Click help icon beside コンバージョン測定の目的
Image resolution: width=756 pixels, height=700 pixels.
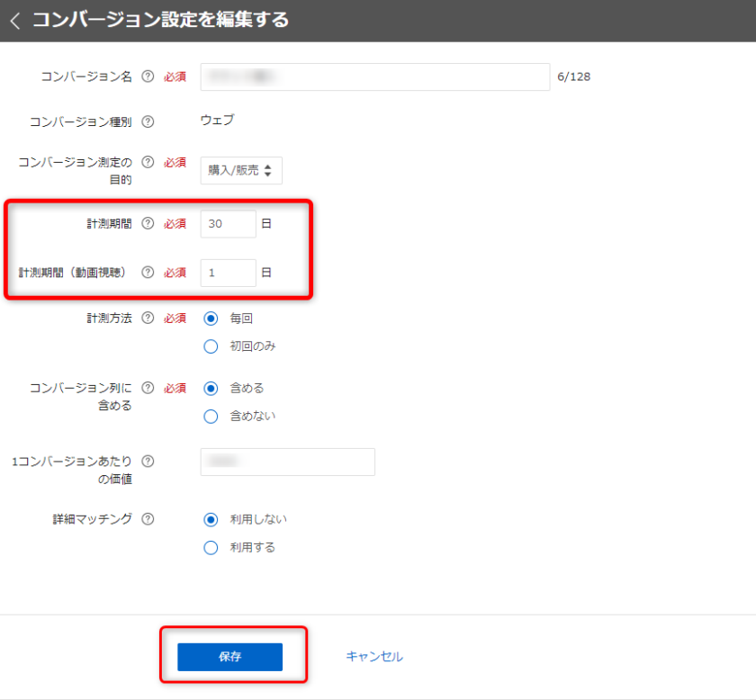coord(148,163)
